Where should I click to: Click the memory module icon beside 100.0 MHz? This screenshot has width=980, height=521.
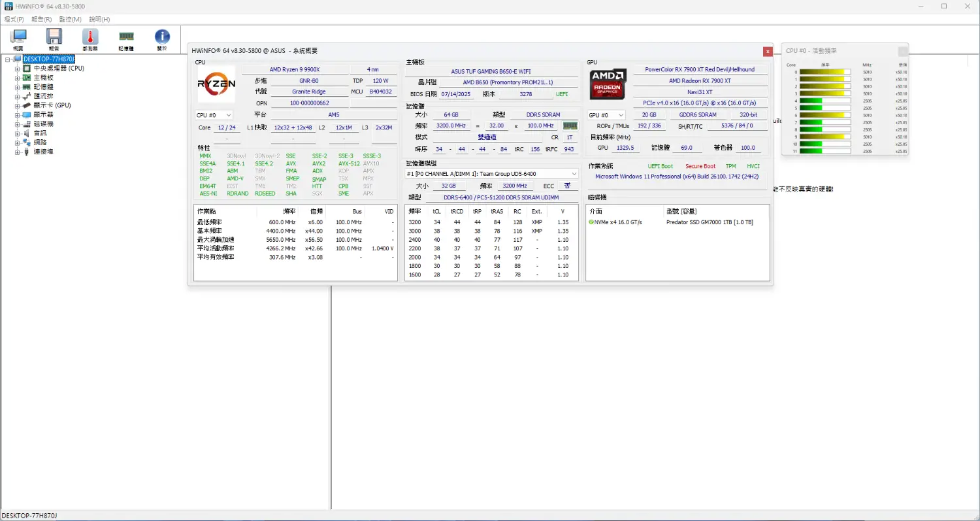coord(570,126)
